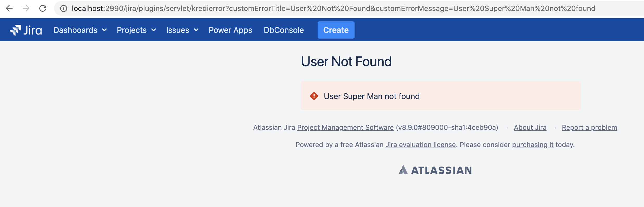This screenshot has height=207, width=644.
Task: Open the DbConsole menu item
Action: click(284, 30)
